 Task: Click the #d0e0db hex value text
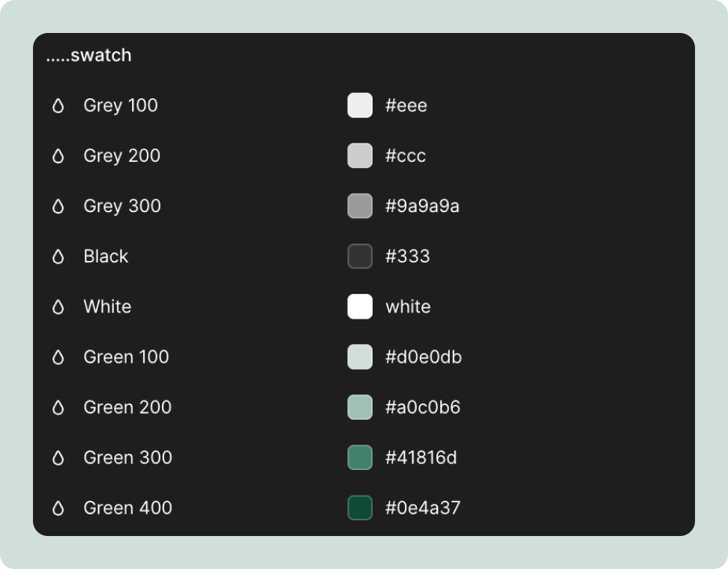[x=424, y=357]
